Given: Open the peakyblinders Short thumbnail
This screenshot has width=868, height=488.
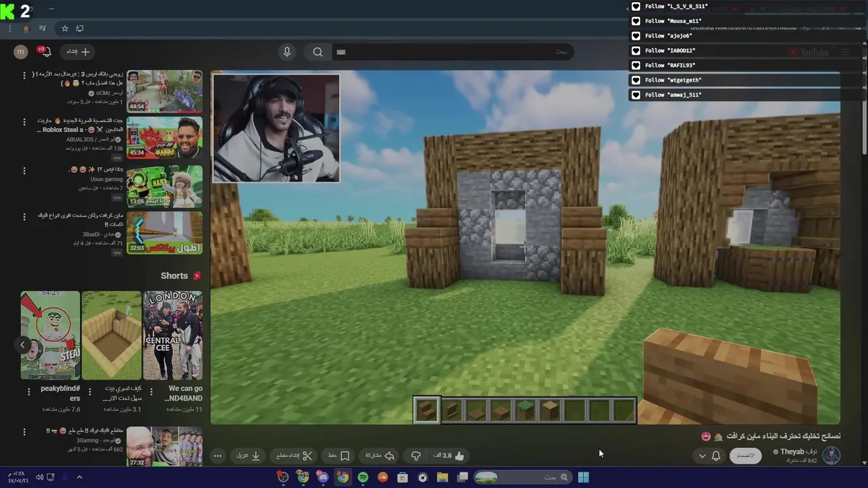Looking at the screenshot, I should [x=50, y=335].
